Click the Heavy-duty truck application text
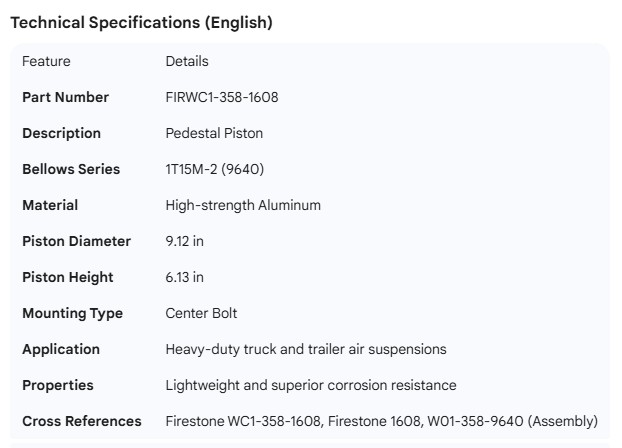Screen dimensions: 622x448 pos(306,349)
